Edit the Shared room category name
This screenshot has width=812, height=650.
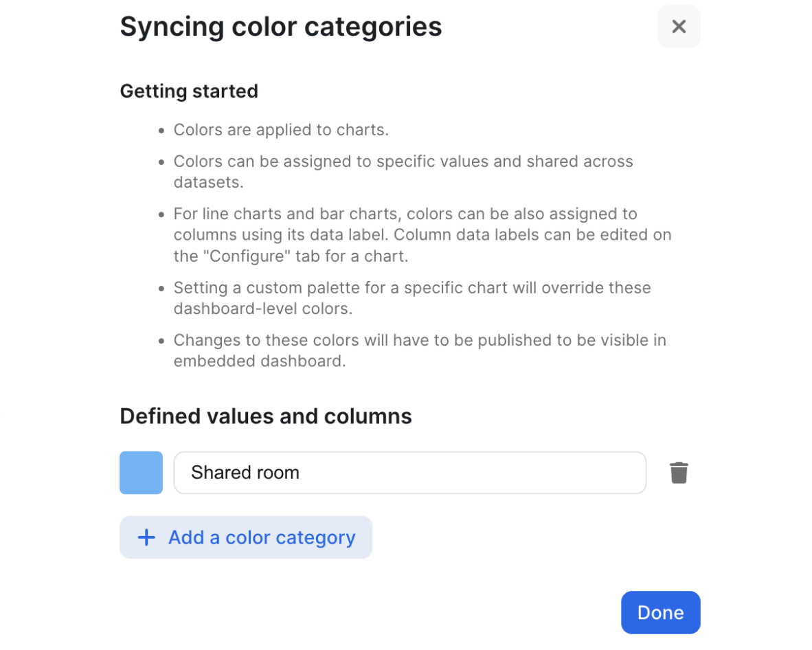409,473
